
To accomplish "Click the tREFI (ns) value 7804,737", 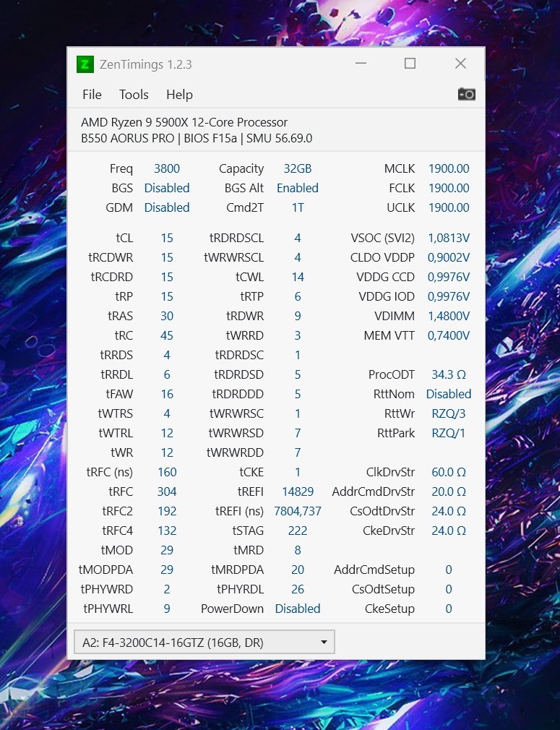I will [298, 511].
